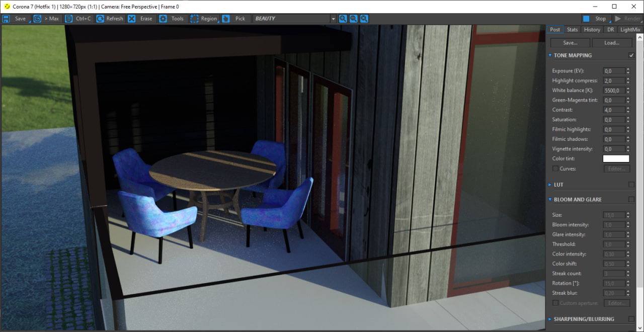Image resolution: width=644 pixels, height=332 pixels.
Task: Disable the Tone Mapping checkbox
Action: tap(631, 55)
